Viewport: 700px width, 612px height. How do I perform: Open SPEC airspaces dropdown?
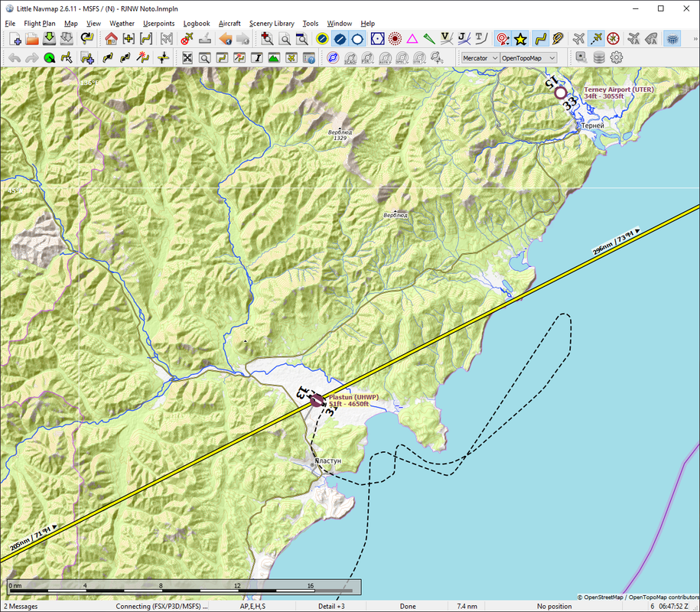[x=402, y=58]
